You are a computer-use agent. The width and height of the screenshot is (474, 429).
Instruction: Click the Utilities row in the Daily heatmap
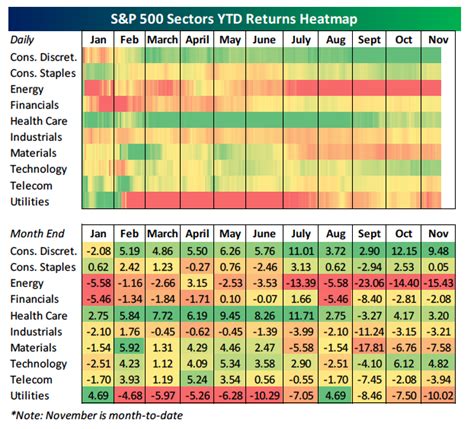(x=262, y=201)
